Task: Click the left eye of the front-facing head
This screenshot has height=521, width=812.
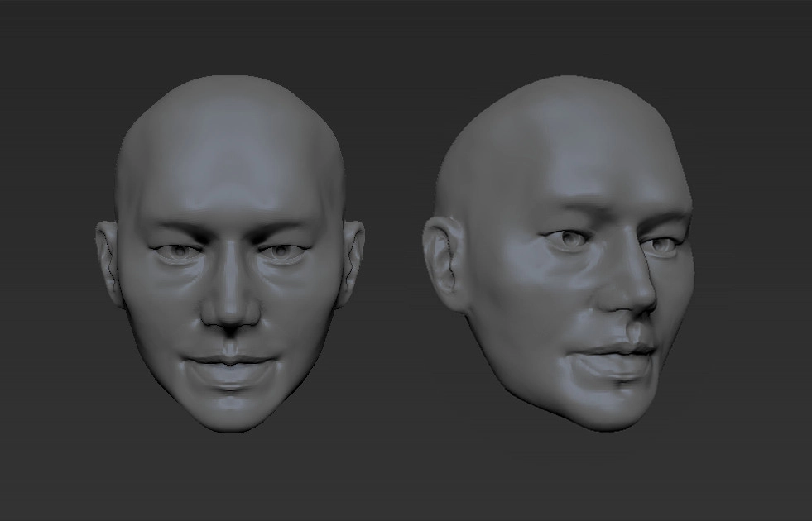Action: [175, 251]
